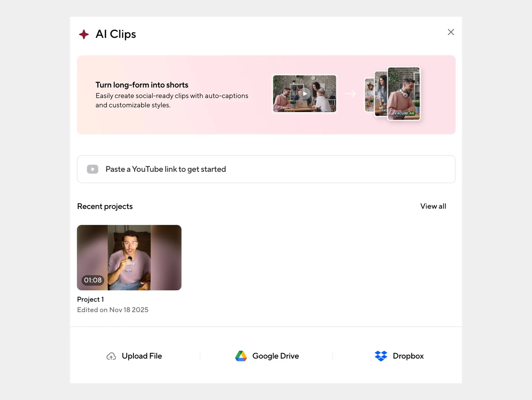
Task: Import from Dropbox
Action: [x=408, y=356]
